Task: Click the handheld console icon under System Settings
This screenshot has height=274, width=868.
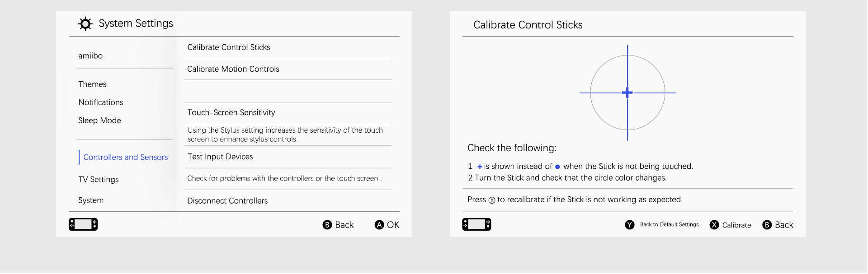Action: pos(83,224)
